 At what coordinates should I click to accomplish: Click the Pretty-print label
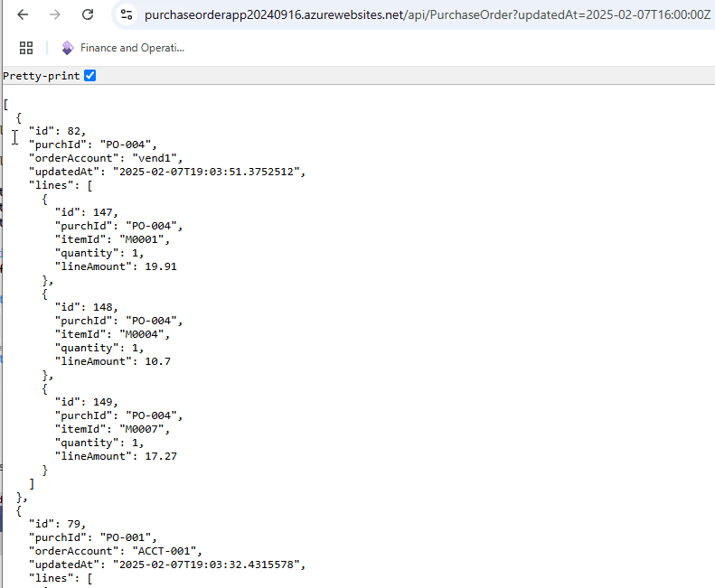42,76
